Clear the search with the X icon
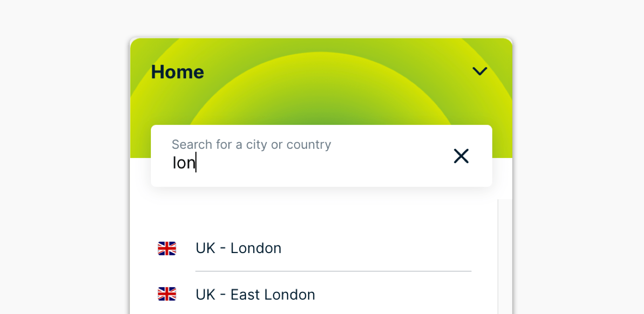 click(461, 156)
